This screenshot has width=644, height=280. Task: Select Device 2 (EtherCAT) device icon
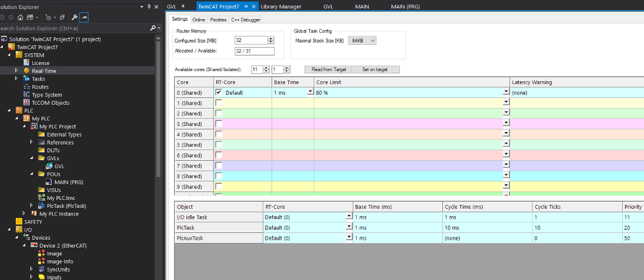click(34, 245)
